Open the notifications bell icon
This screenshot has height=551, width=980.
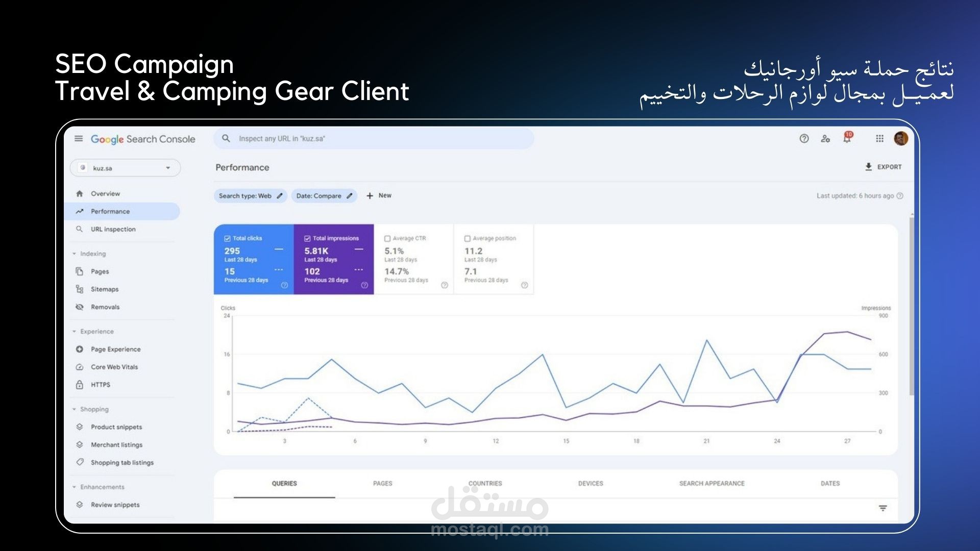pyautogui.click(x=847, y=138)
